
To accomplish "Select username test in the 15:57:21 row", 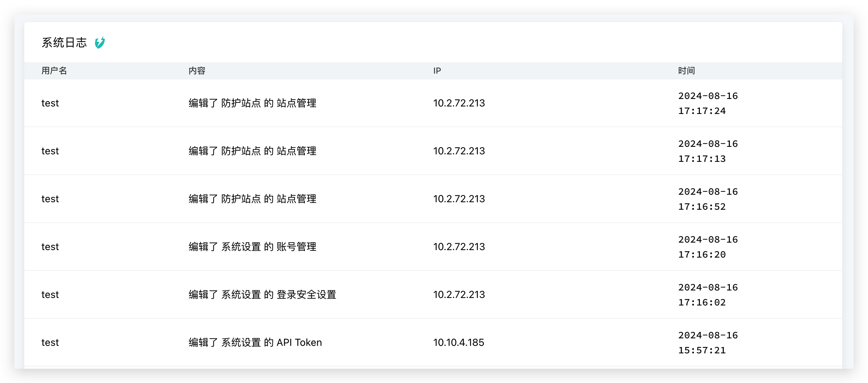I will 50,343.
